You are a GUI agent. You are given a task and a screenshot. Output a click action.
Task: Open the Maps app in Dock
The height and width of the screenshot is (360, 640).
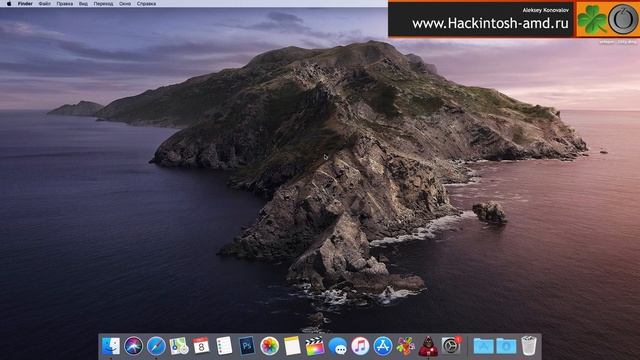tap(179, 346)
